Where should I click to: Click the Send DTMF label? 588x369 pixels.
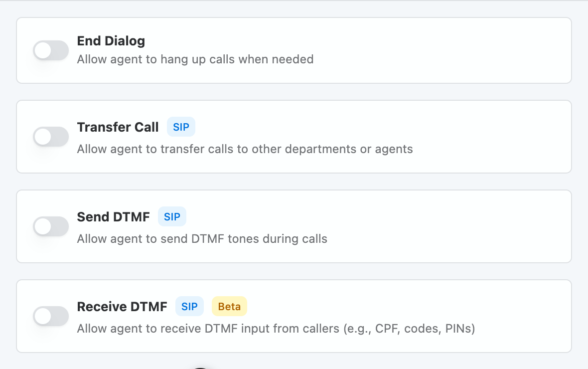click(113, 217)
